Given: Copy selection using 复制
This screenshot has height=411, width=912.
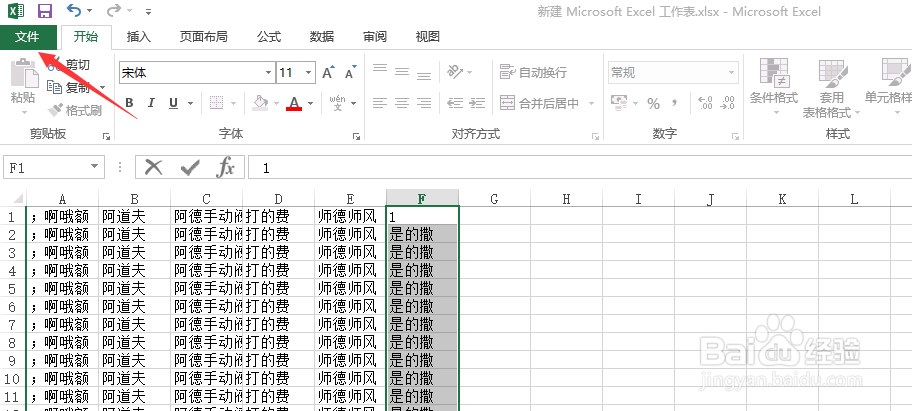Looking at the screenshot, I should [70, 87].
